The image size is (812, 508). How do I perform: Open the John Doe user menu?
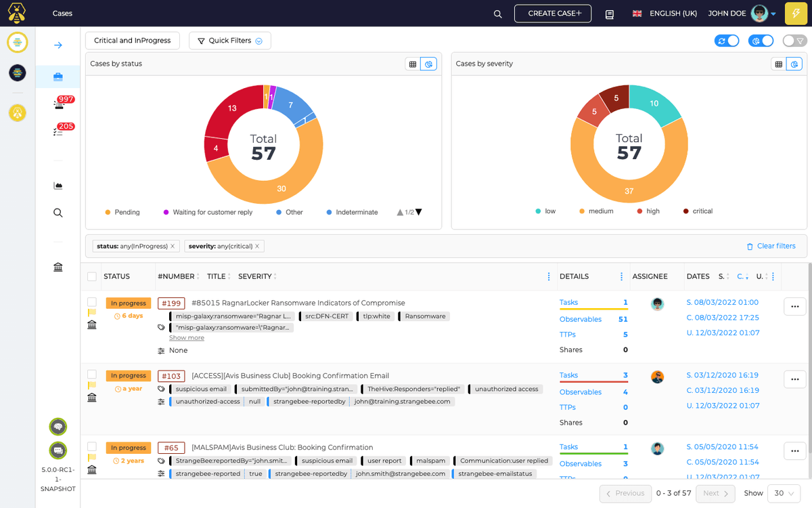pyautogui.click(x=742, y=14)
